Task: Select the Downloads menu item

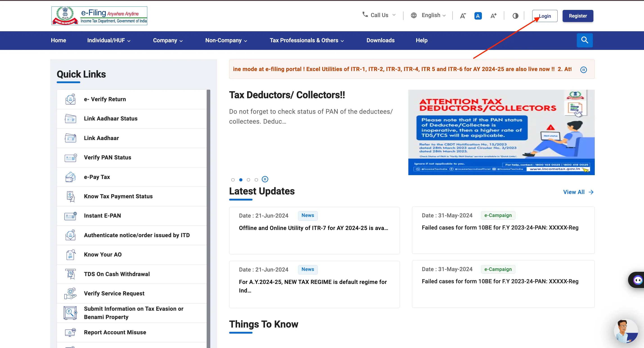Action: (380, 40)
